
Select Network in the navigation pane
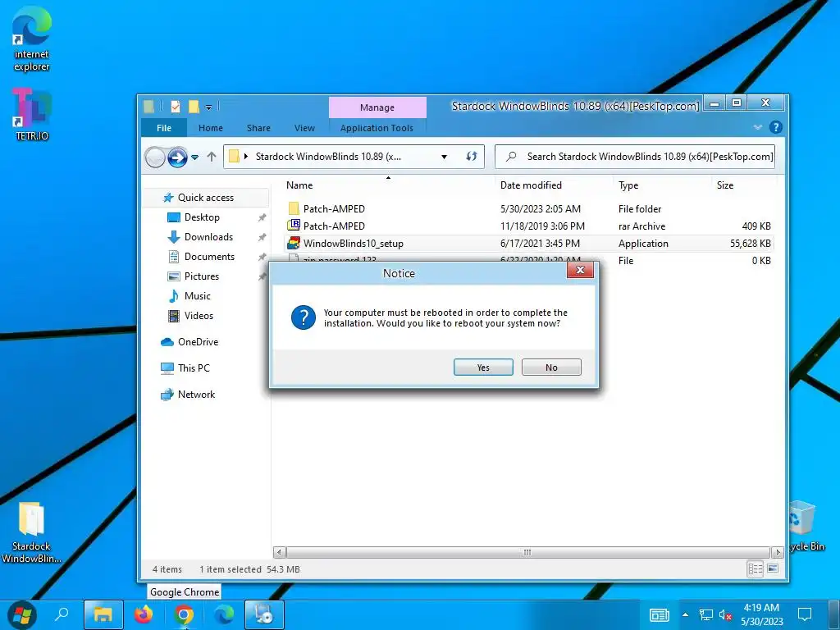196,395
